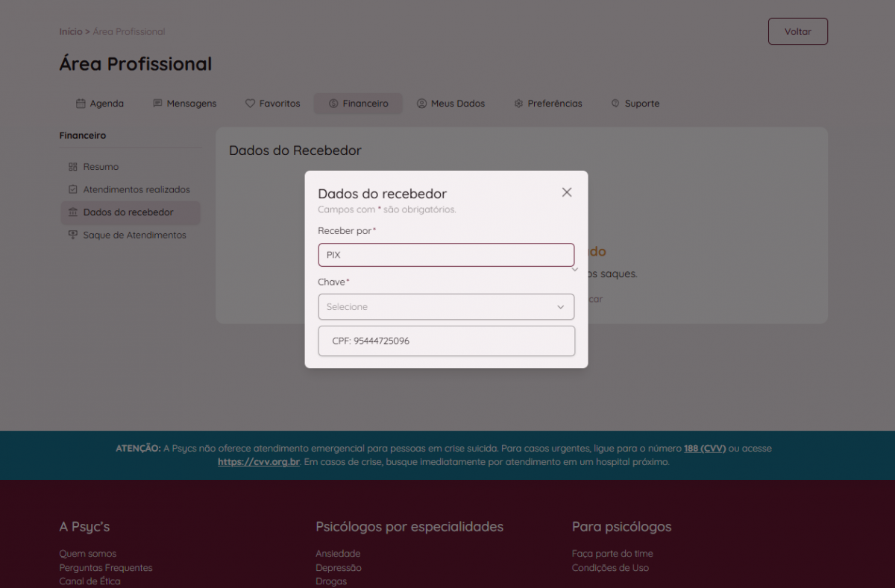Follow the Início breadcrumb link
895x588 pixels.
click(x=70, y=32)
